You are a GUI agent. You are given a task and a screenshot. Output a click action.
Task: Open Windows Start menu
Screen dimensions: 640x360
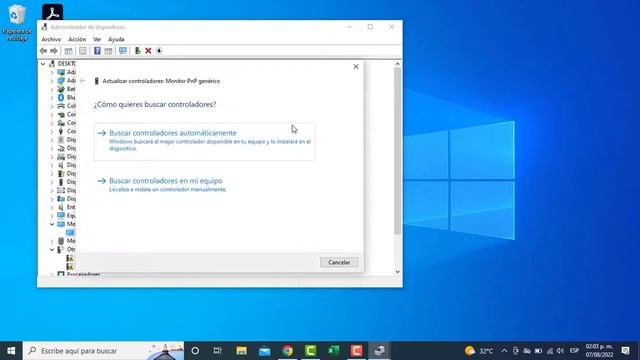11,351
